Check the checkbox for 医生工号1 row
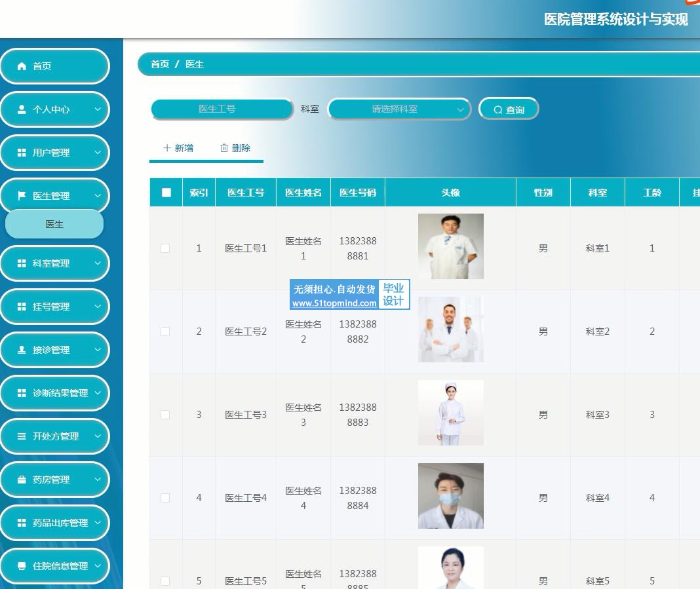Image resolution: width=700 pixels, height=589 pixels. 165,248
